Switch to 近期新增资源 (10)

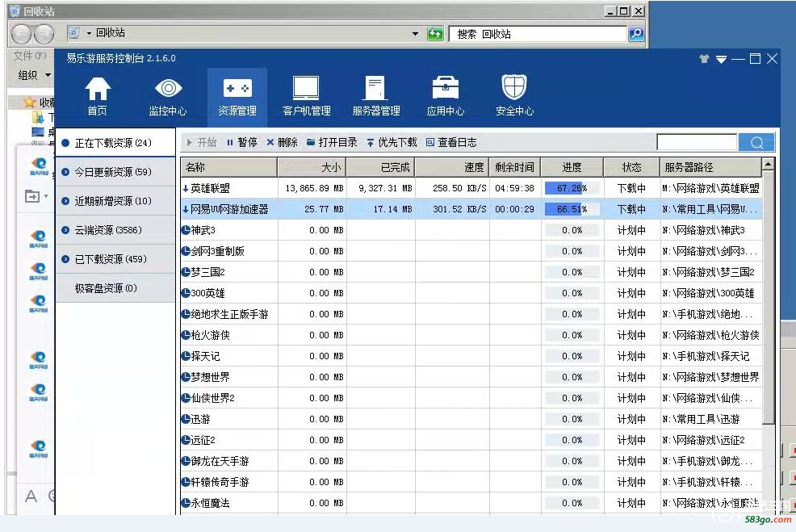click(115, 201)
